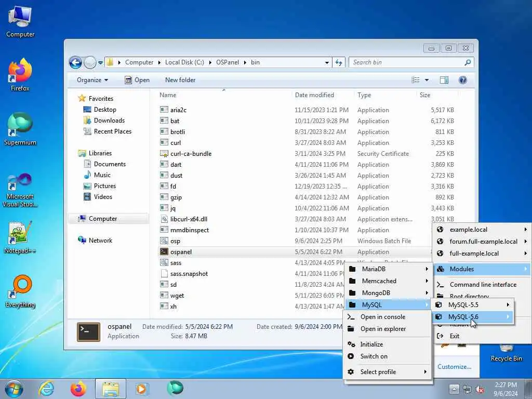Open the Windows Start orb
532x399 pixels.
pos(14,389)
